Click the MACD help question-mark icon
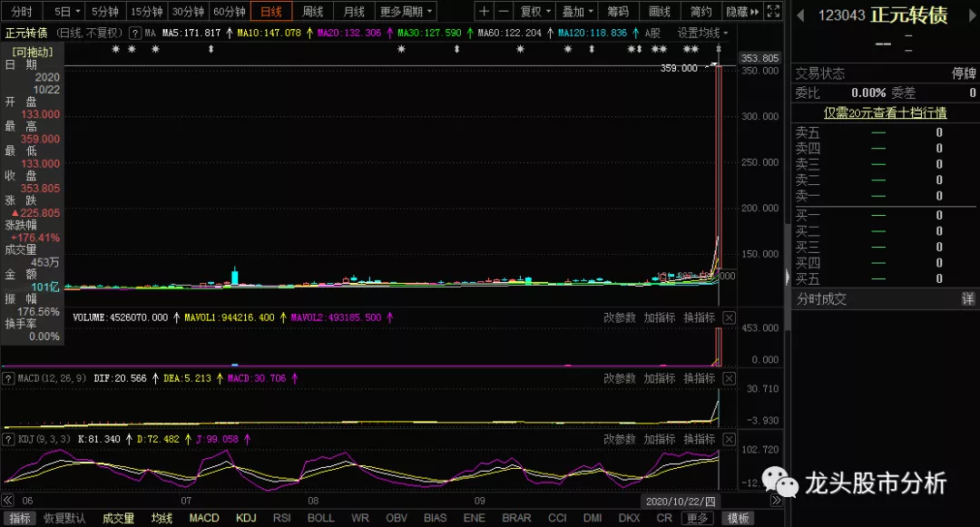Viewport: 980px width, 527px height. click(9, 378)
